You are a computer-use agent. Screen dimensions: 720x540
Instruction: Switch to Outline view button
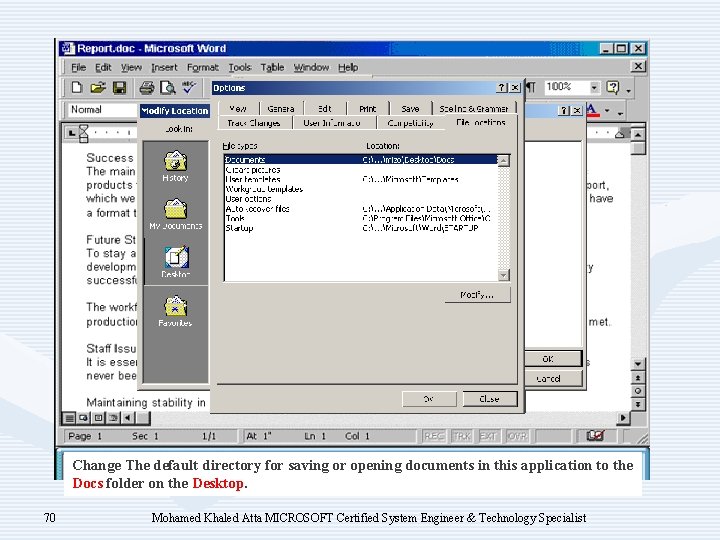pyautogui.click(x=113, y=418)
